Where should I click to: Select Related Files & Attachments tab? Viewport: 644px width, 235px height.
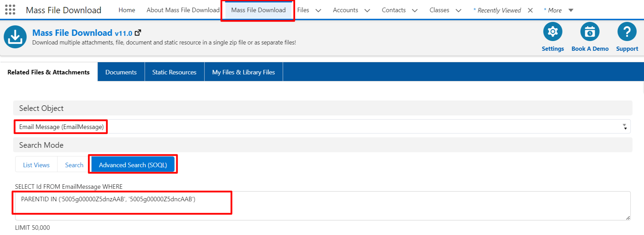[x=49, y=72]
